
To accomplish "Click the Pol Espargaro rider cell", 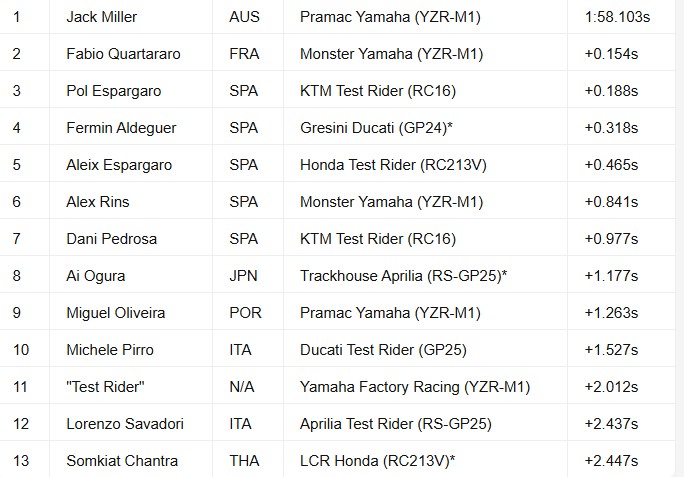I will click(113, 91).
